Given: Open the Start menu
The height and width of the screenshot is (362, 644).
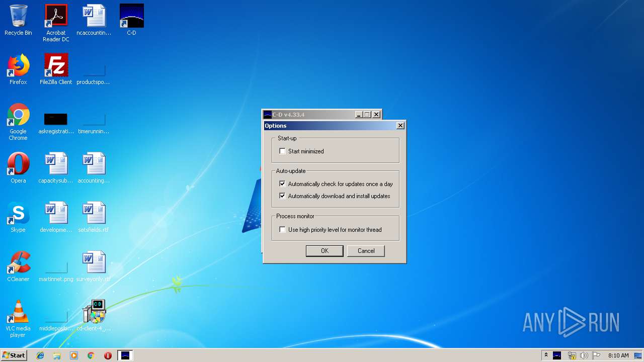Looking at the screenshot, I should (x=14, y=355).
